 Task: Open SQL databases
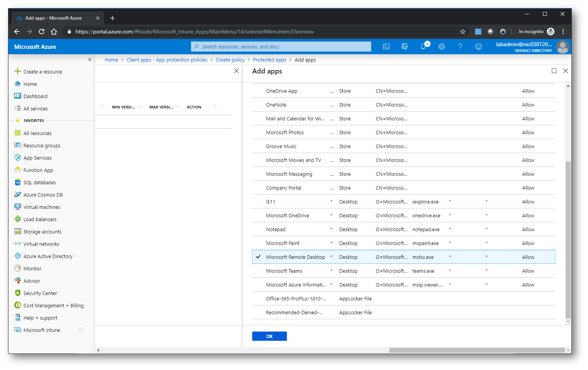(39, 182)
